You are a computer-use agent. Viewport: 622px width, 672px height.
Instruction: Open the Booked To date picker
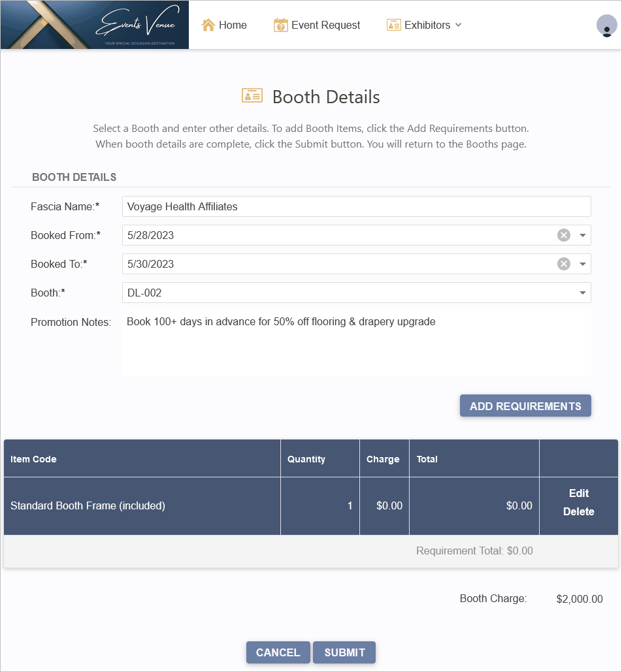[x=583, y=264]
